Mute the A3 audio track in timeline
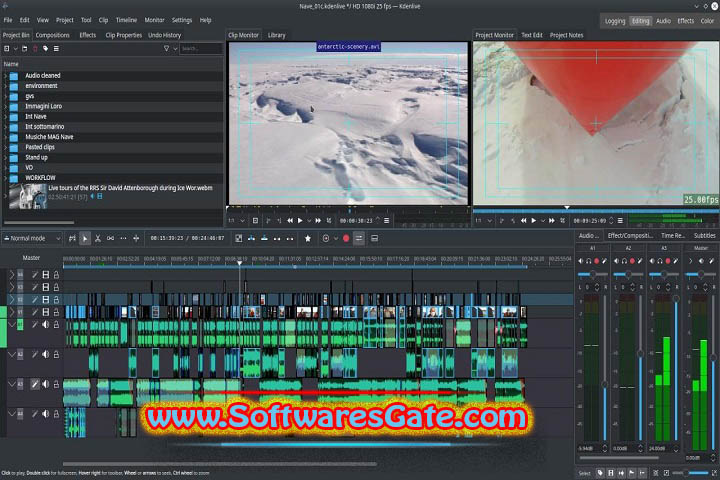Screen dimensions: 720x480 pos(45,384)
